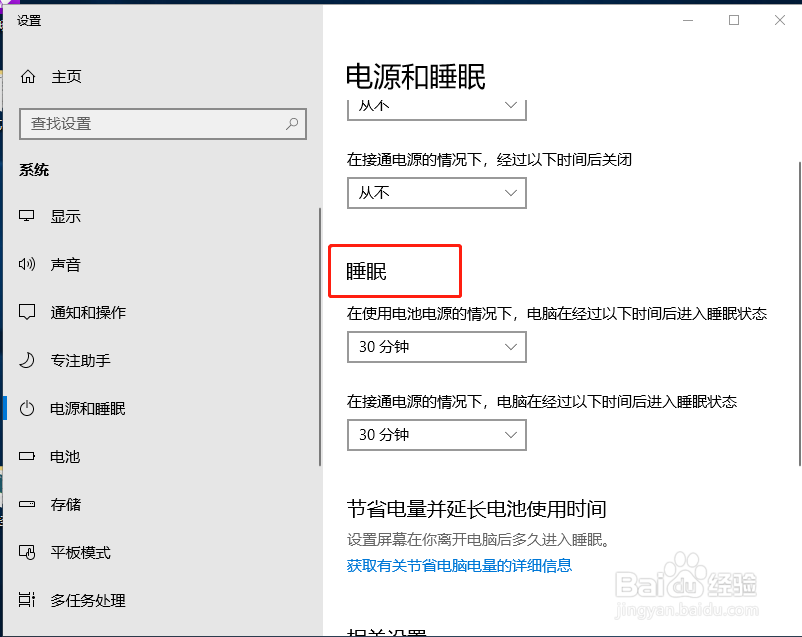Click the 主页 home icon
The width and height of the screenshot is (802, 637).
[x=27, y=76]
